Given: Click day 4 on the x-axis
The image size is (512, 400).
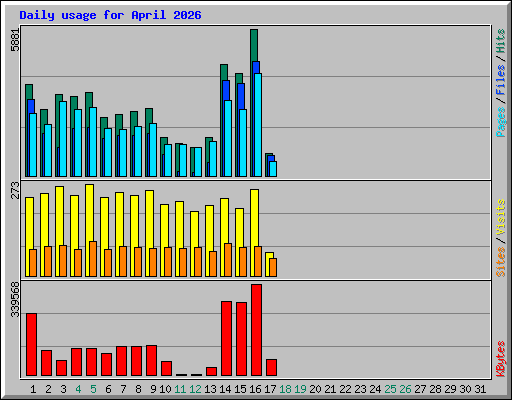Looking at the screenshot, I should pos(78,389).
